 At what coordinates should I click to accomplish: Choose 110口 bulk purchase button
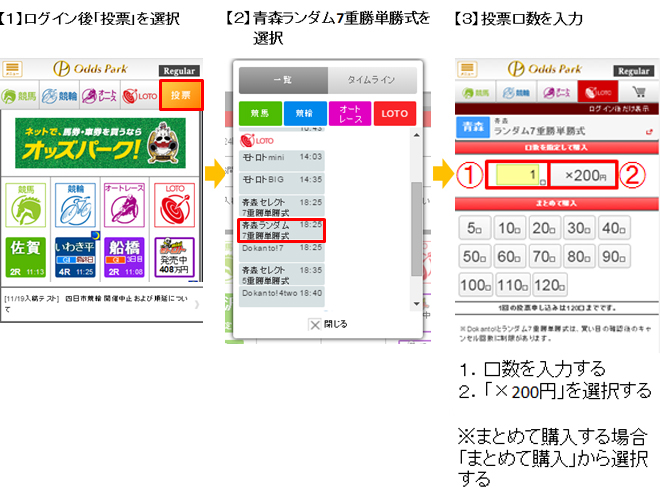click(512, 285)
